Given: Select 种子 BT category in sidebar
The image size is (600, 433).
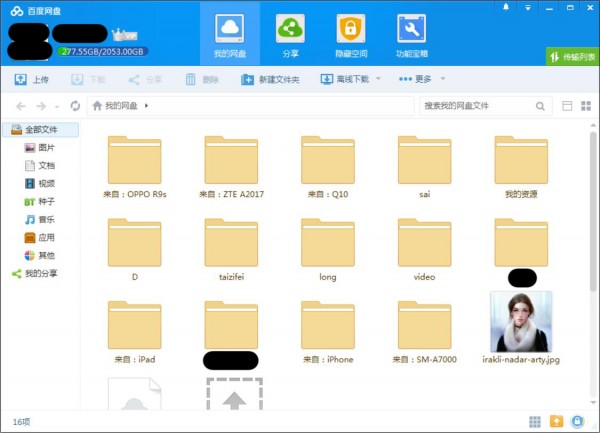Looking at the screenshot, I should pos(40,202).
